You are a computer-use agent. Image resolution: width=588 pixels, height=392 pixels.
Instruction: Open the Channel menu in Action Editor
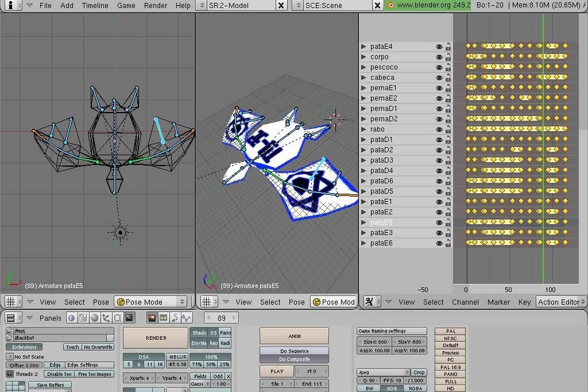pos(465,302)
